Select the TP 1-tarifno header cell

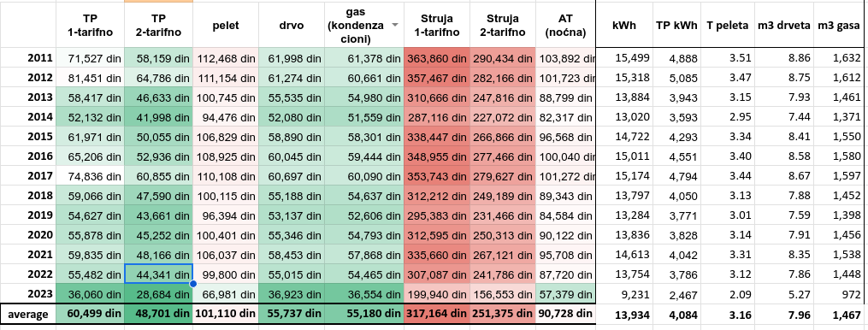pos(90,25)
